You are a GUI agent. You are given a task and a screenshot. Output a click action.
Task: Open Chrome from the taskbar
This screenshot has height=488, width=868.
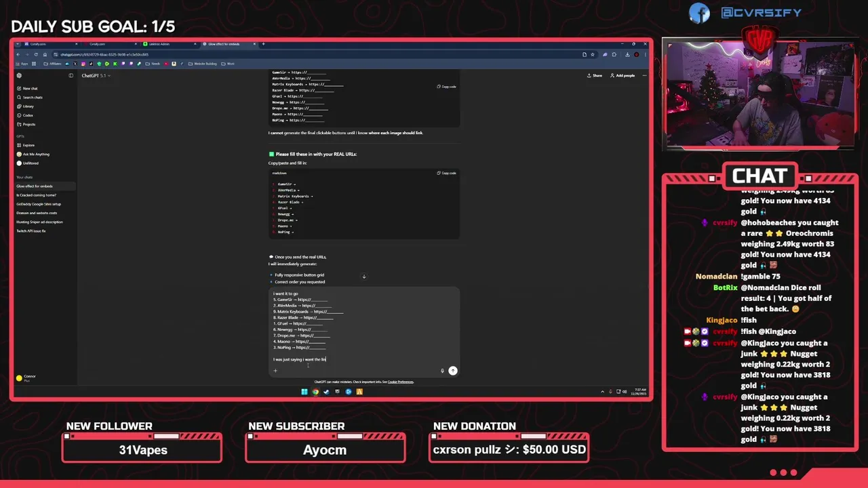315,391
